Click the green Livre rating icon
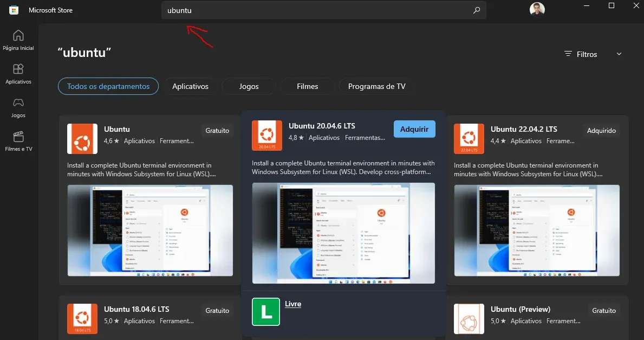The image size is (644, 340). click(x=266, y=312)
